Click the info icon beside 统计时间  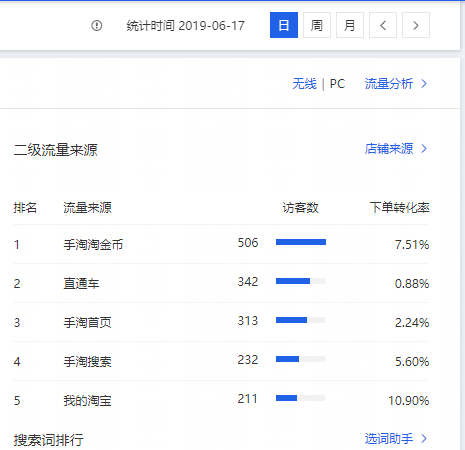tap(97, 25)
